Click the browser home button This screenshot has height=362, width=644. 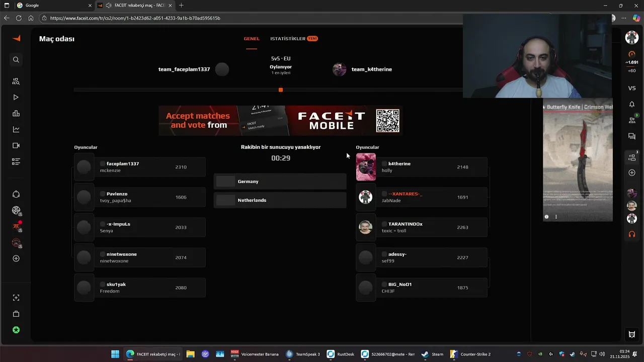[31, 18]
